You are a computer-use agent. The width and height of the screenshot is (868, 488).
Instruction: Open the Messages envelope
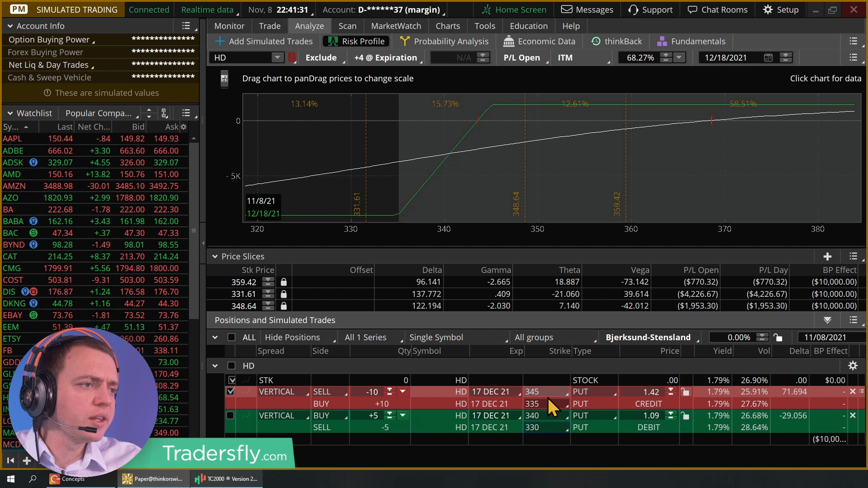point(587,9)
